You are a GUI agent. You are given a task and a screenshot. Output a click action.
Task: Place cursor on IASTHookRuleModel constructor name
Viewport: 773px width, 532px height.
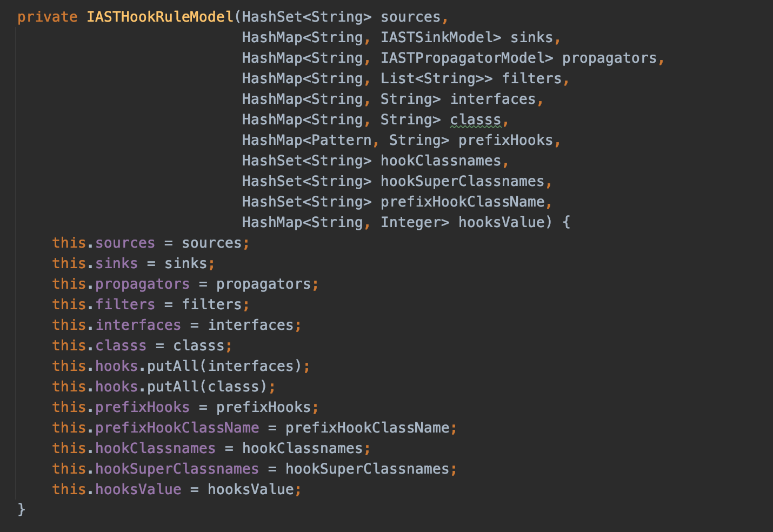[160, 17]
